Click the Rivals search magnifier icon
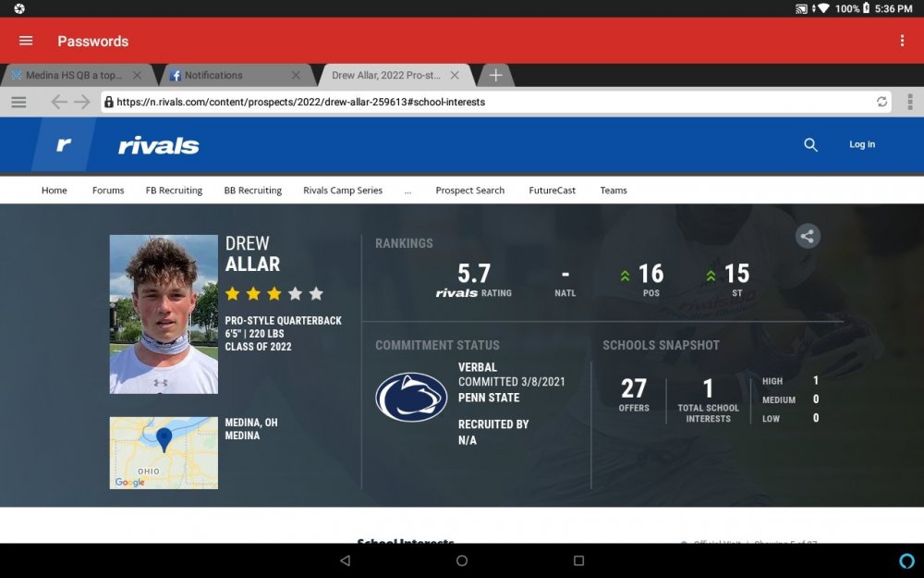This screenshot has width=924, height=578. [x=811, y=144]
